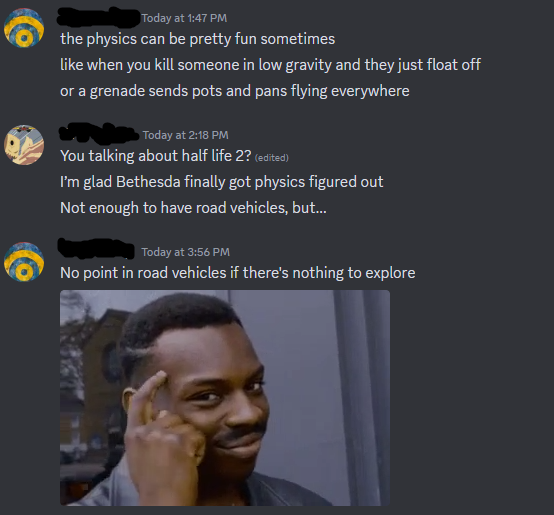Select message 'the physics can be pretty fun sometimes'
The width and height of the screenshot is (554, 515).
click(198, 39)
